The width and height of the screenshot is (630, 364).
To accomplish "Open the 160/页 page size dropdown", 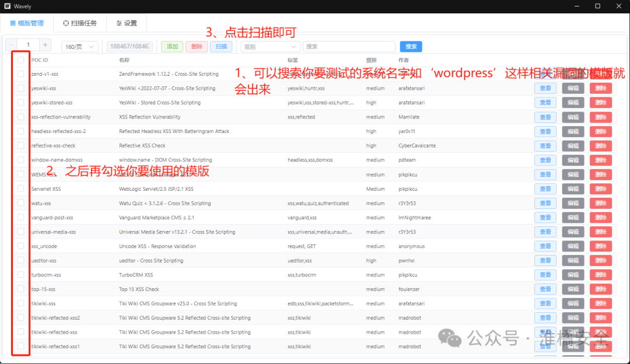I will click(x=79, y=47).
